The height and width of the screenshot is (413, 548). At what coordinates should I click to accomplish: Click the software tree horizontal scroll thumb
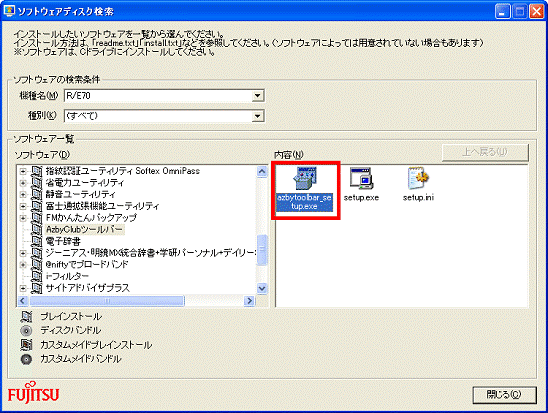click(x=107, y=300)
